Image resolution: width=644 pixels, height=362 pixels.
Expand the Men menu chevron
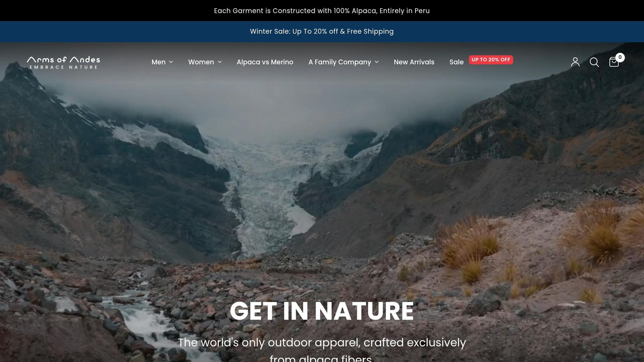(x=171, y=62)
